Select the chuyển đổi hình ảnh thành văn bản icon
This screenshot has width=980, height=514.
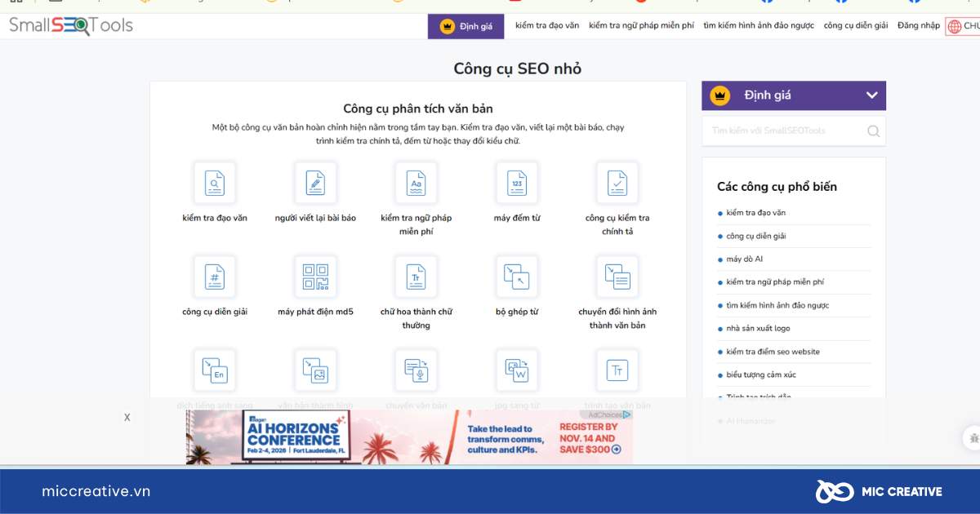click(617, 277)
